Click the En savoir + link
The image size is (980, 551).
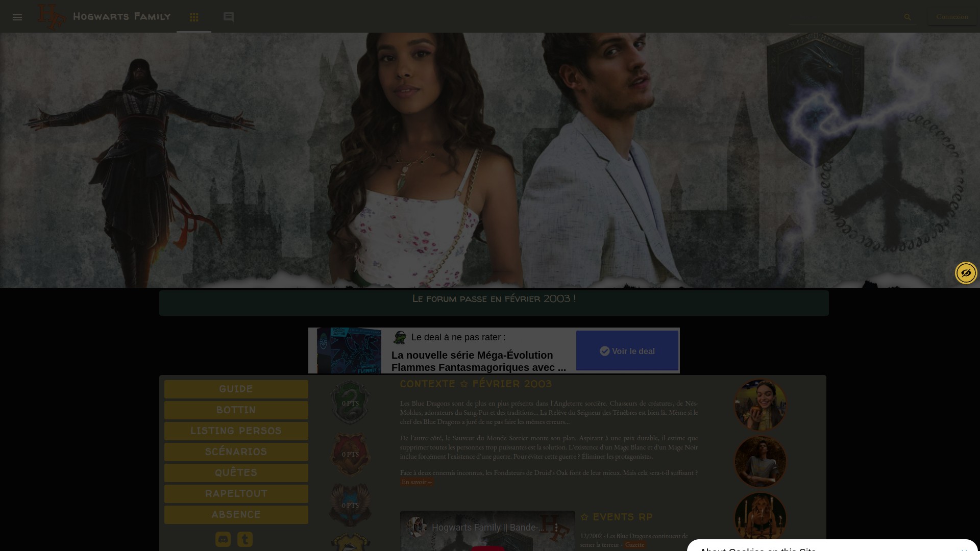pos(416,482)
